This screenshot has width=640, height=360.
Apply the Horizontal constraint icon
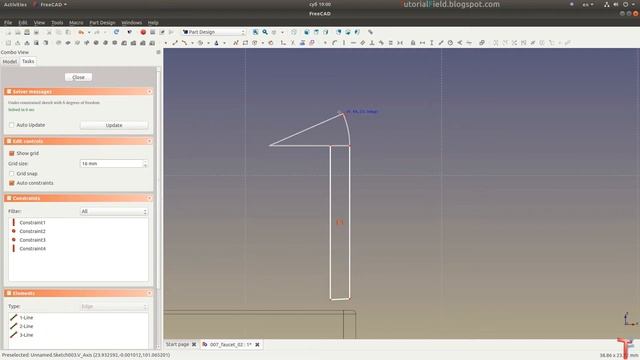pos(353,43)
